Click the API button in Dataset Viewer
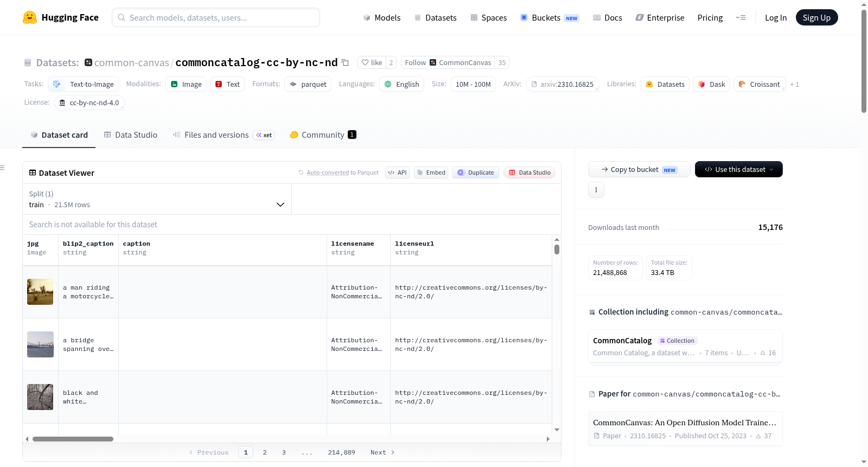Viewport: 868px width, 467px height. 398,172
